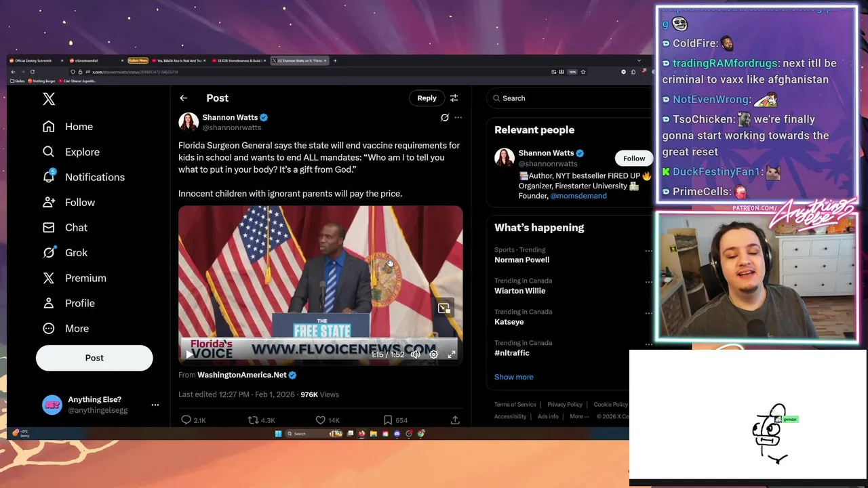
Task: Click the @shannonrwatts handle on the post
Action: click(231, 127)
